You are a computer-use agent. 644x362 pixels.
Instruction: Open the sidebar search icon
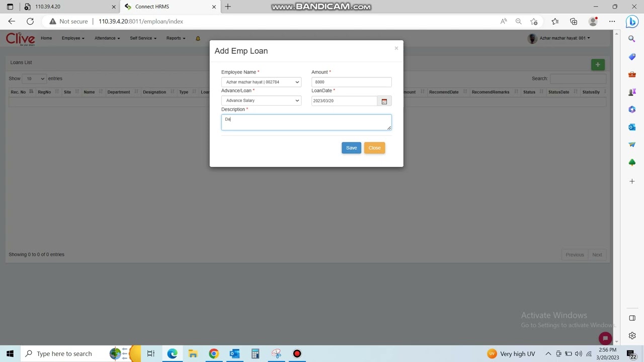pyautogui.click(x=632, y=39)
